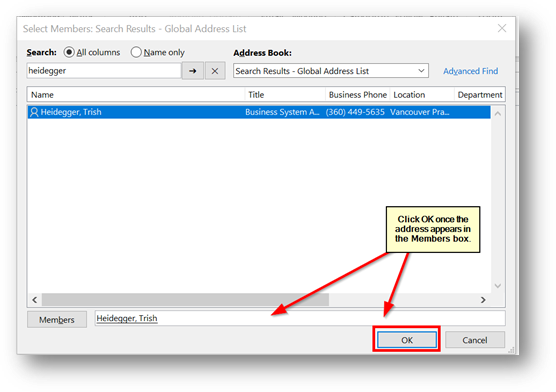Image resolution: width=556 pixels, height=392 pixels.
Task: Click the Cancel button
Action: click(475, 340)
